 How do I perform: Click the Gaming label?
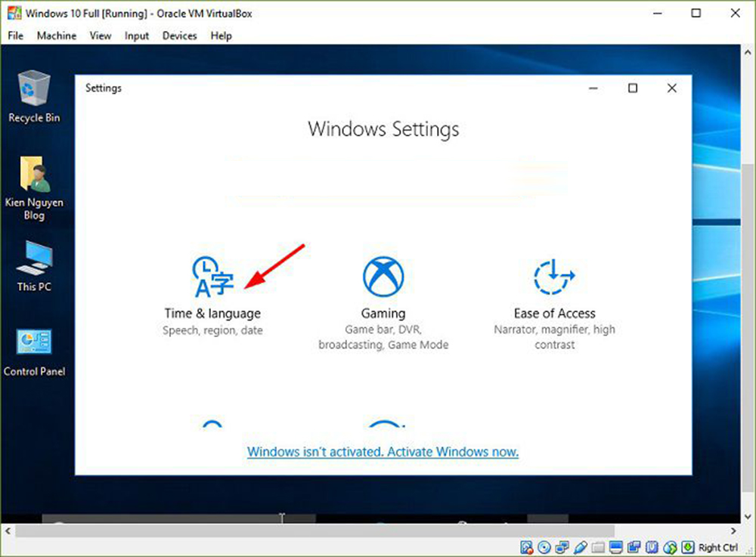[383, 314]
